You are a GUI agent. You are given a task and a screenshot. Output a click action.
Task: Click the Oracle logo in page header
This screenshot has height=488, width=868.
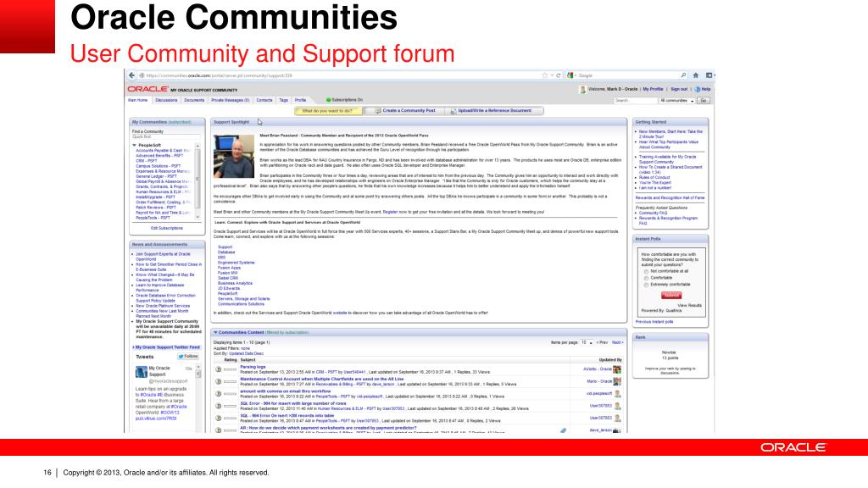tap(147, 88)
